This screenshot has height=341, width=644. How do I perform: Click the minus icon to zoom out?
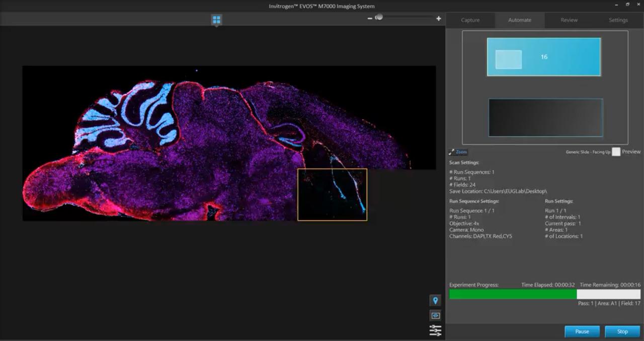[x=370, y=18]
